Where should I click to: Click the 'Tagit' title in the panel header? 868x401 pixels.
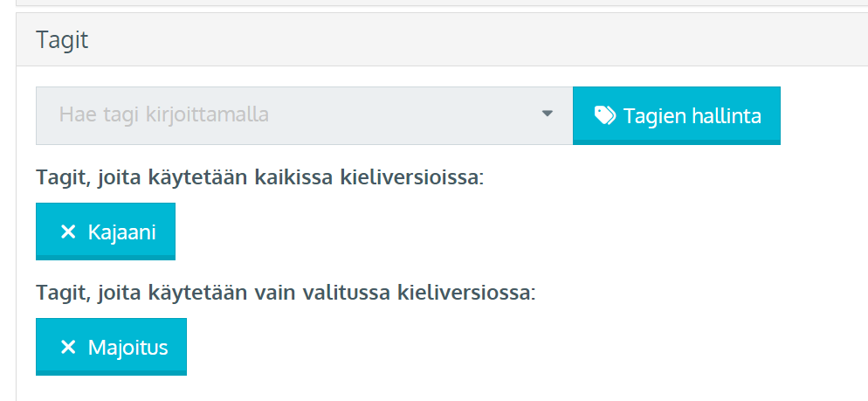(62, 40)
